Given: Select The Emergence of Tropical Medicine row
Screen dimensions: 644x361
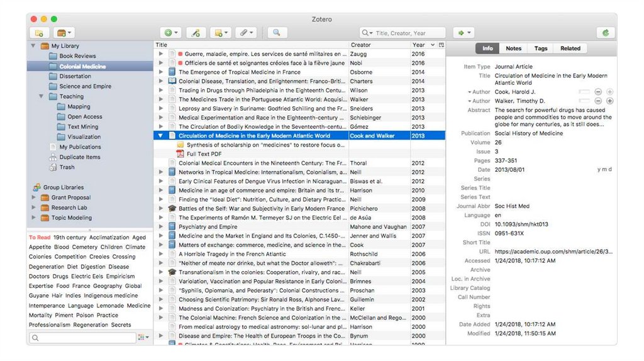Looking at the screenshot, I should coord(299,72).
